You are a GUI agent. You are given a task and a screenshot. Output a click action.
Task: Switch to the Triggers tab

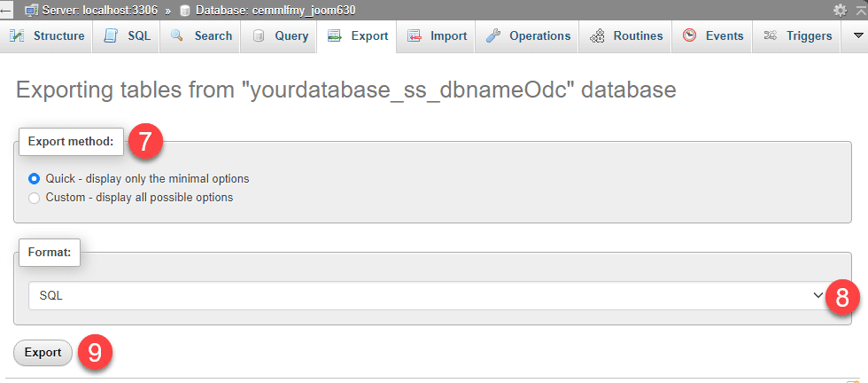tap(798, 36)
